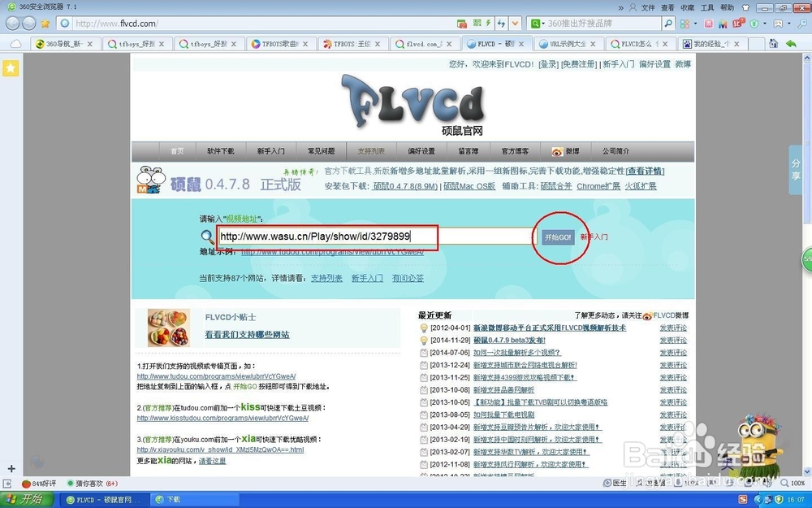This screenshot has width=812, height=508.
Task: Click the 软件下载 navigation item
Action: click(221, 151)
